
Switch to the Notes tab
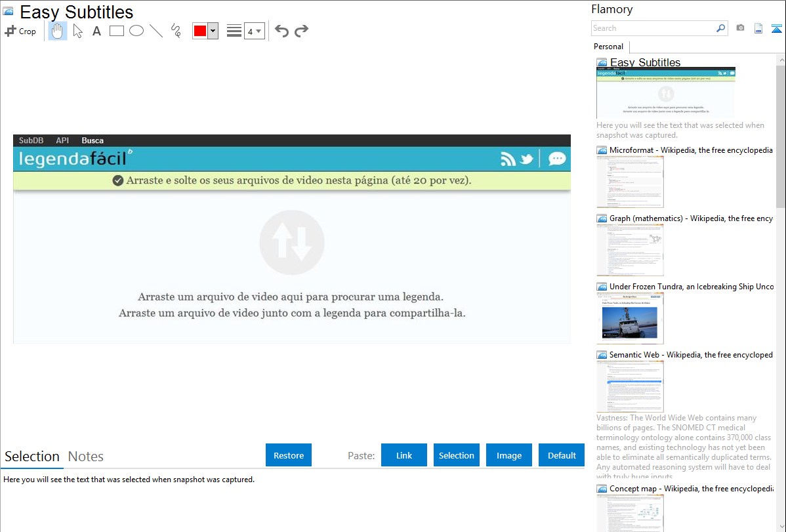point(86,457)
